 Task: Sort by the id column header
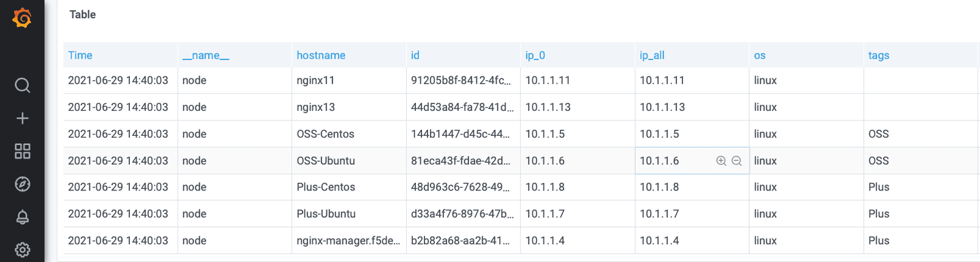coord(415,55)
